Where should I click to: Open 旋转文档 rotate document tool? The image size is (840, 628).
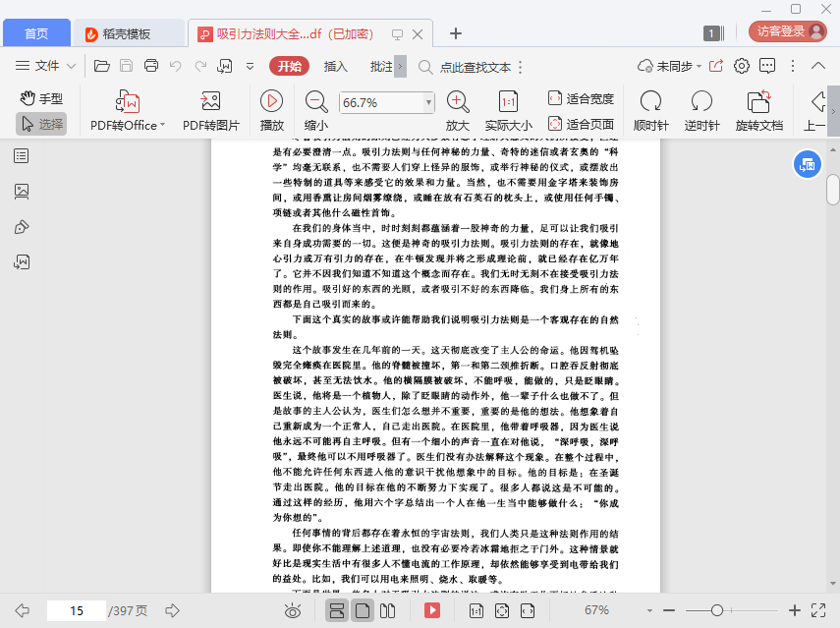(759, 111)
